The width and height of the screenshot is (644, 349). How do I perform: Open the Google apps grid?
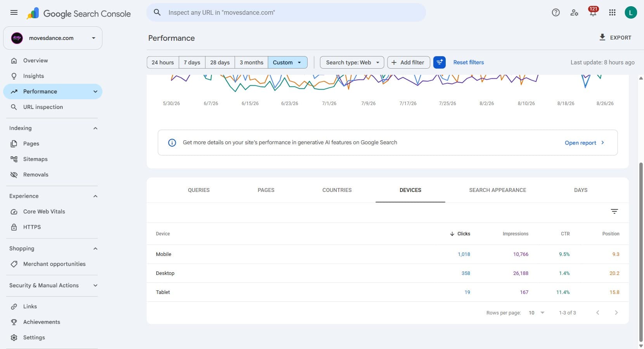(x=612, y=12)
